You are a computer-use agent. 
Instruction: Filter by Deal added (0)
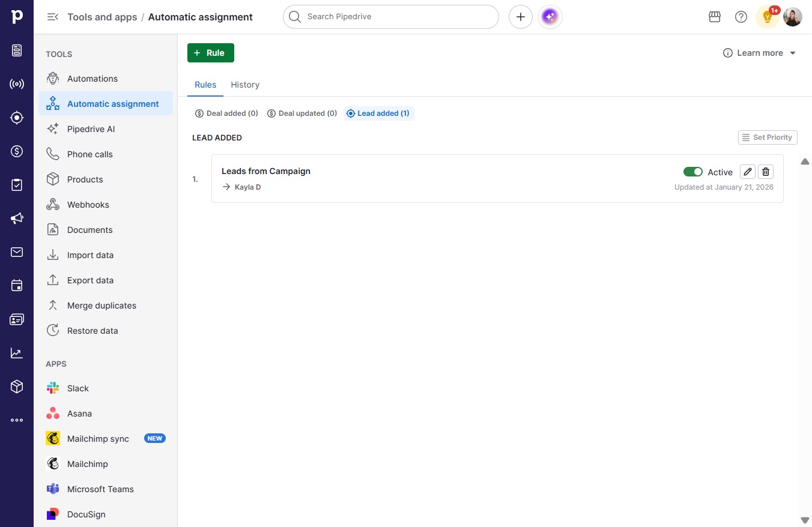227,113
